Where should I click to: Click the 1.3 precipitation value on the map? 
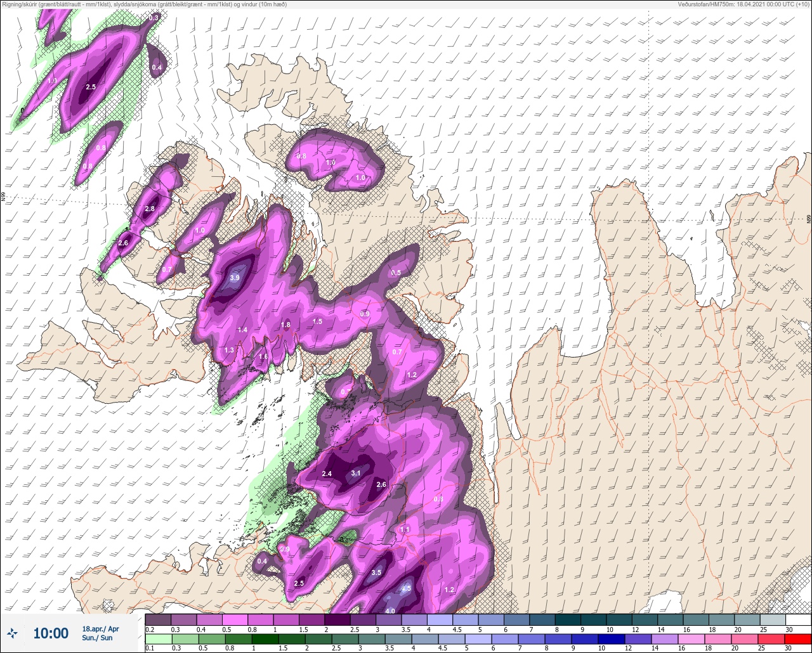(x=229, y=350)
